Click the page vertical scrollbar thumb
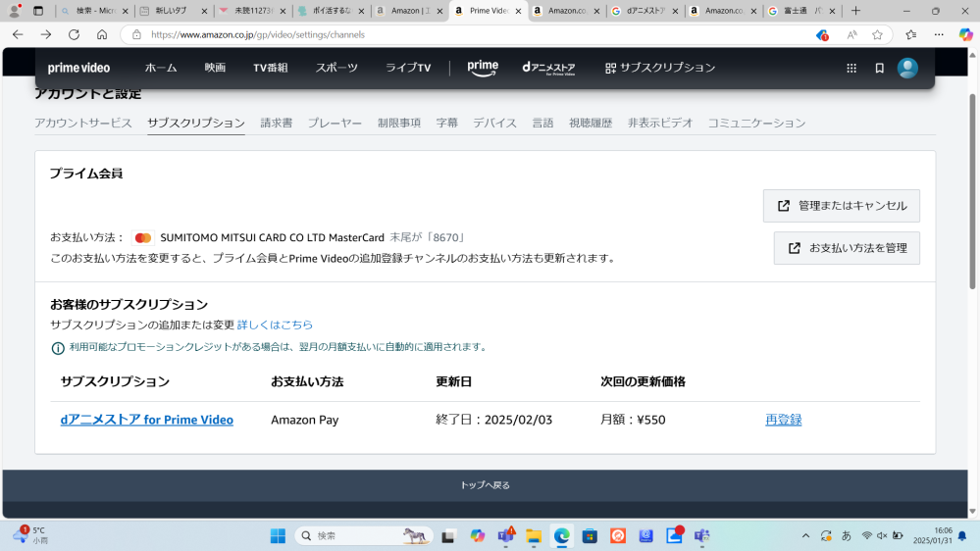 972,190
